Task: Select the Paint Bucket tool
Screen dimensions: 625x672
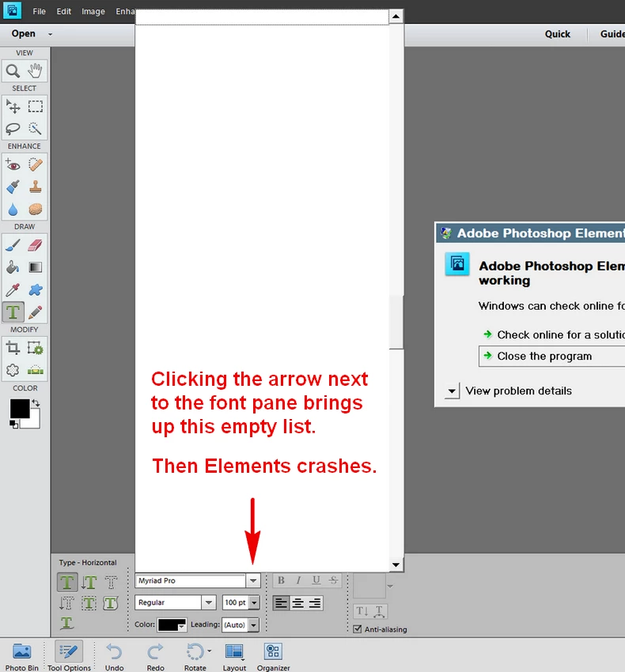Action: coord(13,267)
